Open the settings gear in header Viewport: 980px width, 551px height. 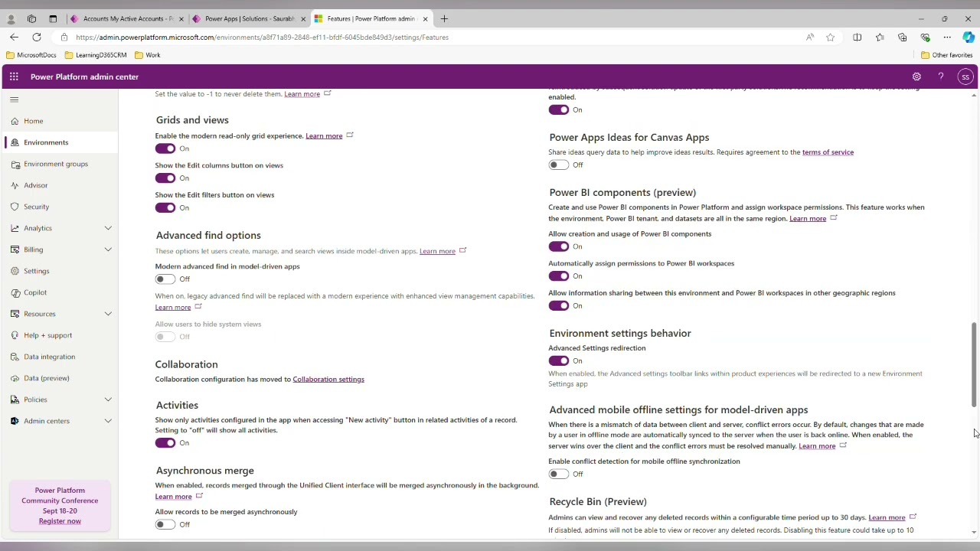point(916,77)
